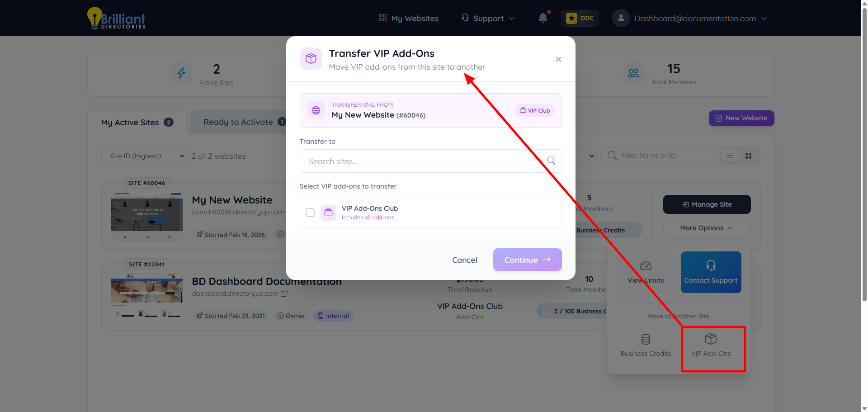Click the 2 of 2 websites count
This screenshot has width=868, height=412.
coord(218,156)
